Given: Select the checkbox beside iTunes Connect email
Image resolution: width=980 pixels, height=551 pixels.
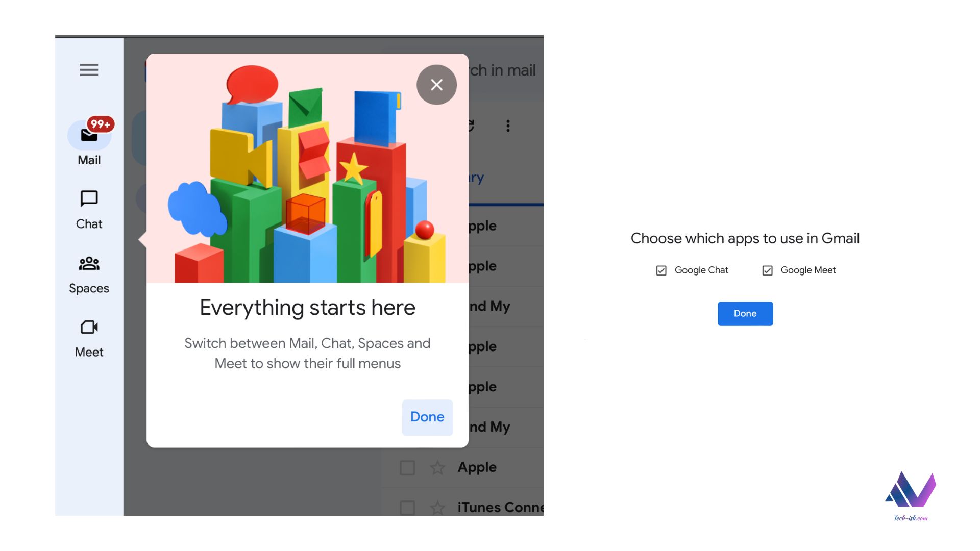Looking at the screenshot, I should [407, 508].
